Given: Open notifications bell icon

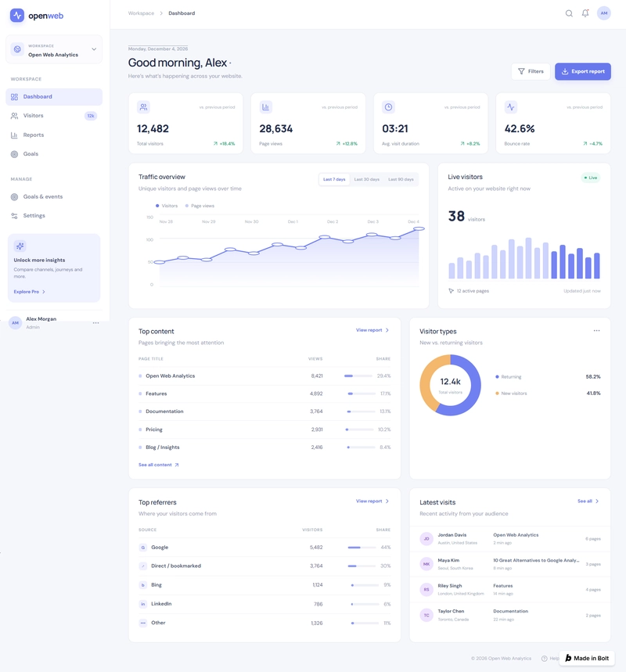Looking at the screenshot, I should (585, 13).
